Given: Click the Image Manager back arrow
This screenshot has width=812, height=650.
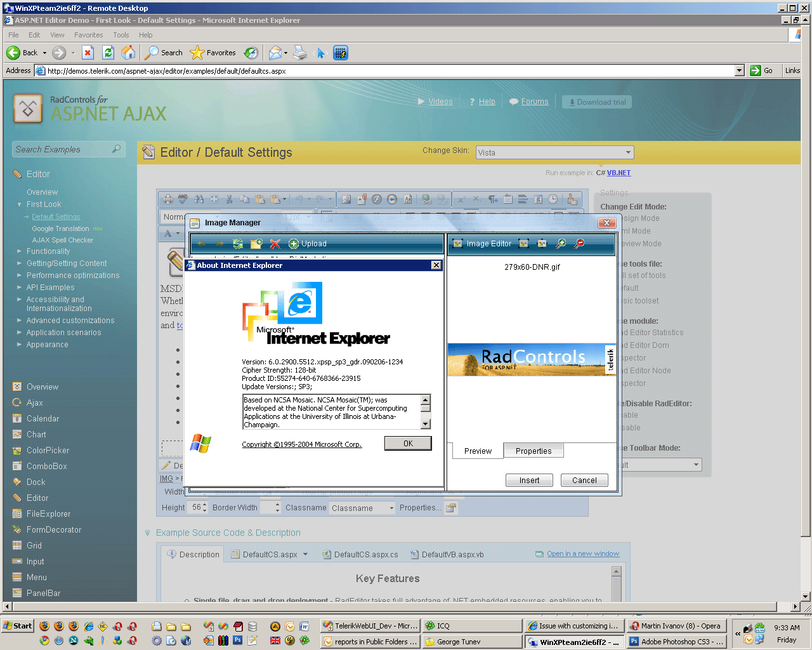Looking at the screenshot, I should [202, 244].
